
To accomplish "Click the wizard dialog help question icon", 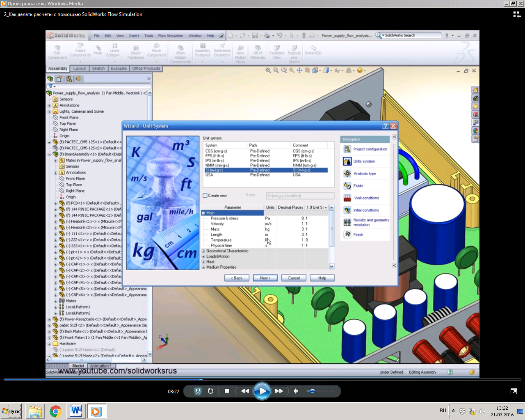I will pos(385,126).
